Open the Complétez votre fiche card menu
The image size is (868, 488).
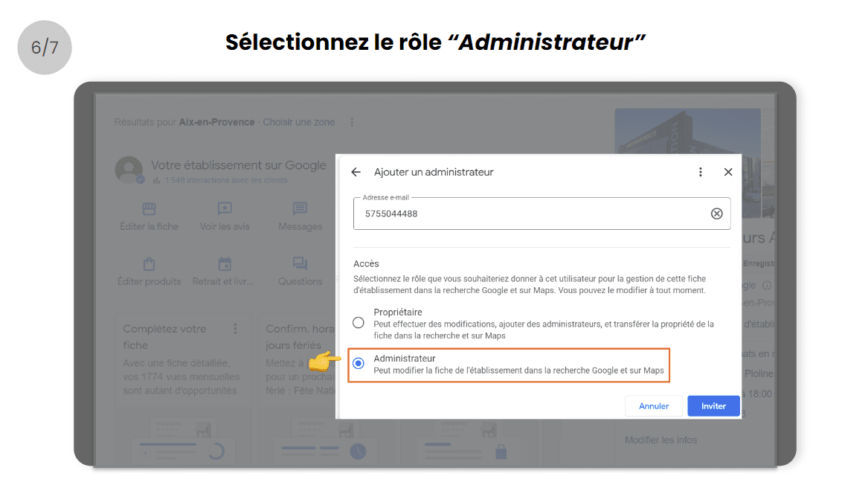point(235,329)
